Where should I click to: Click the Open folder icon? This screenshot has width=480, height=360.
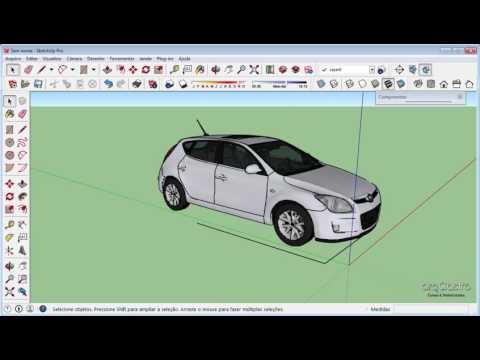pyautogui.click(x=25, y=84)
